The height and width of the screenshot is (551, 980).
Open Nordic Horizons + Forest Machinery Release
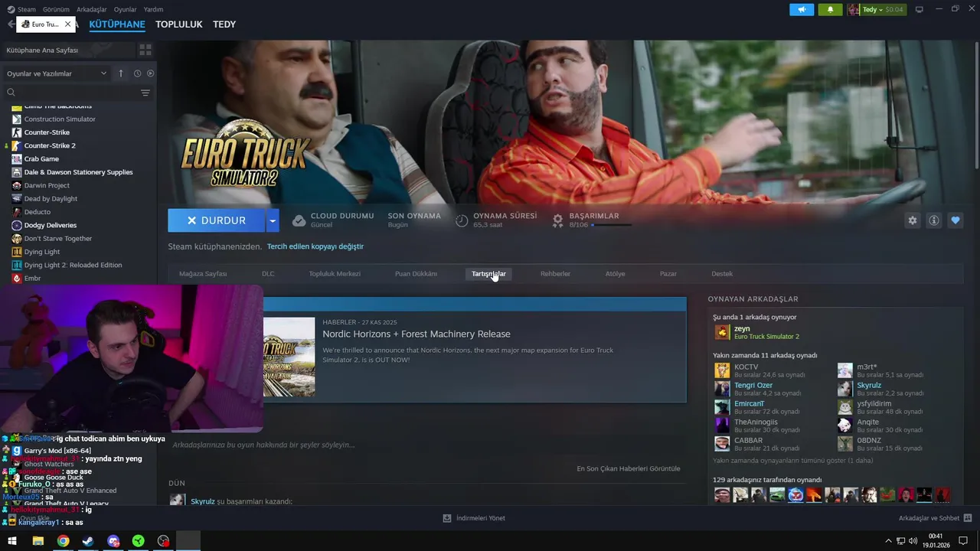[x=416, y=334]
